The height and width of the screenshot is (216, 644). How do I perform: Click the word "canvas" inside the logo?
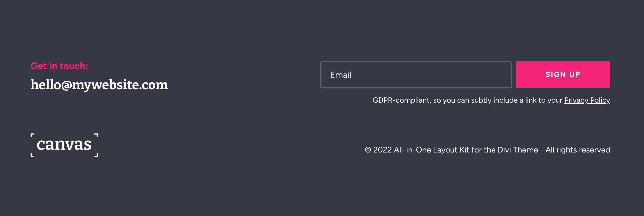(64, 144)
